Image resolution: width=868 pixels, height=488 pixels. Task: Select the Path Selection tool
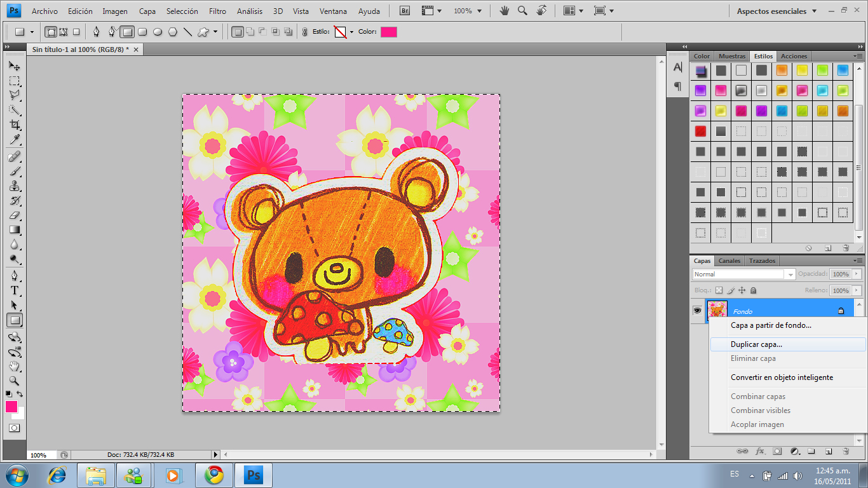coord(14,305)
